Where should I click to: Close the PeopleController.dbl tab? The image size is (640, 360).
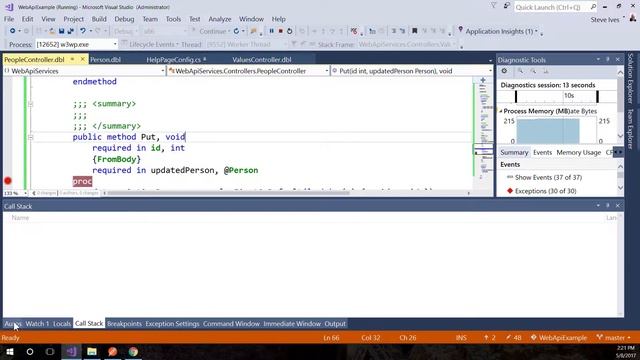coord(82,59)
